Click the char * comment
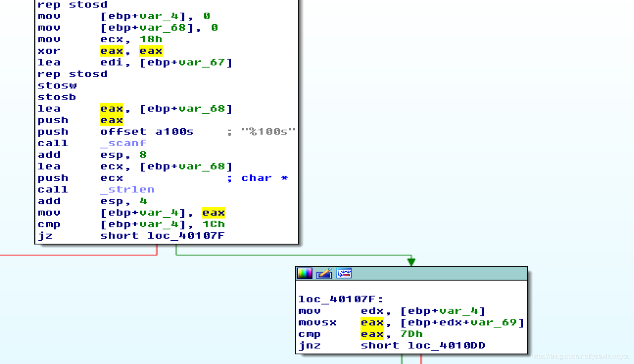Image resolution: width=634 pixels, height=364 pixels. [x=265, y=178]
